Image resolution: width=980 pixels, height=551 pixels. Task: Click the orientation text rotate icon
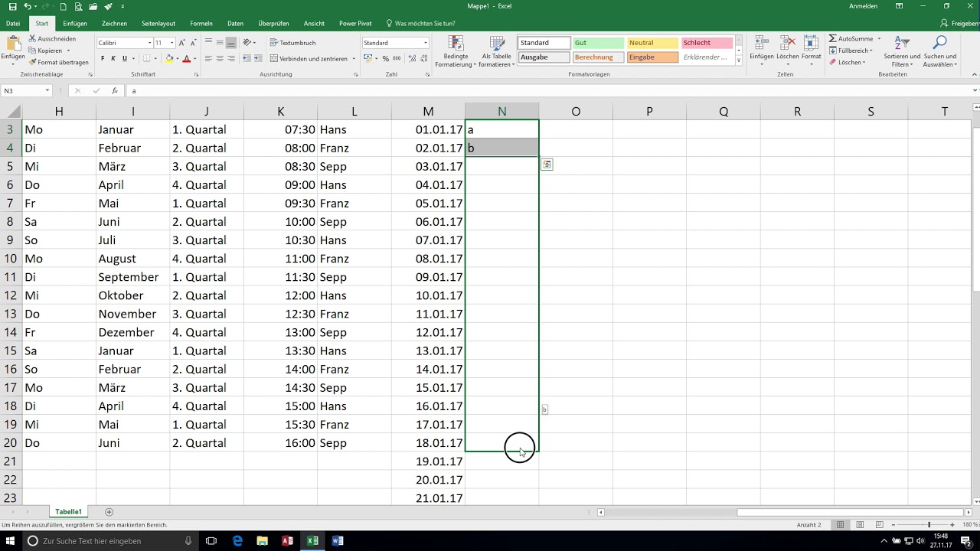[x=248, y=43]
